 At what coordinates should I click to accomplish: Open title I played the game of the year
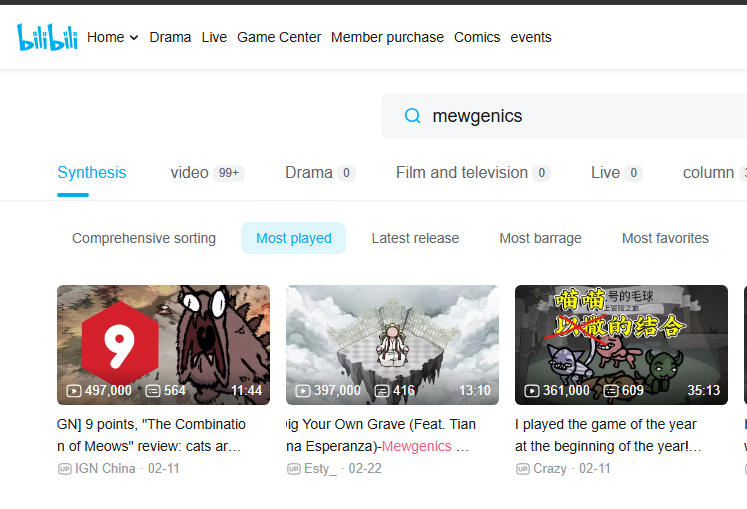click(x=608, y=435)
